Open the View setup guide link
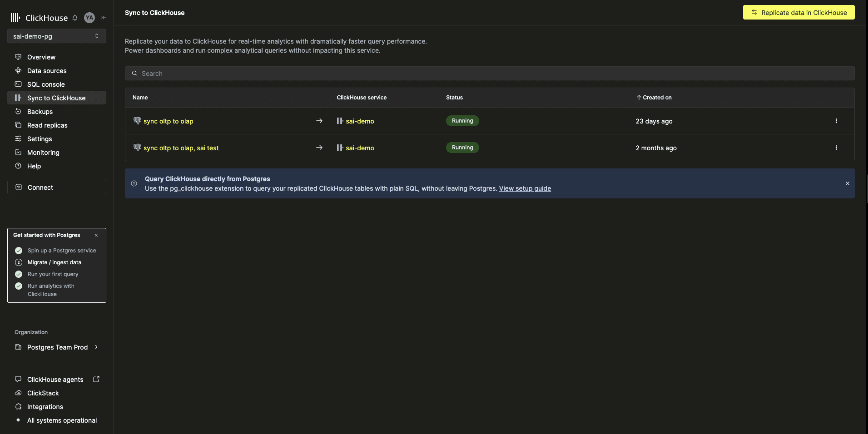 click(525, 188)
